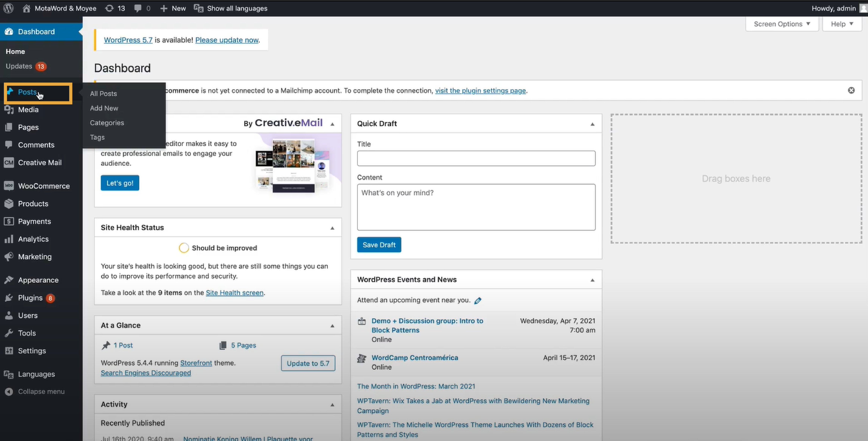Screen dimensions: 868x441
Task: Dismiss the Mailchimp notice with X icon
Action: [851, 90]
